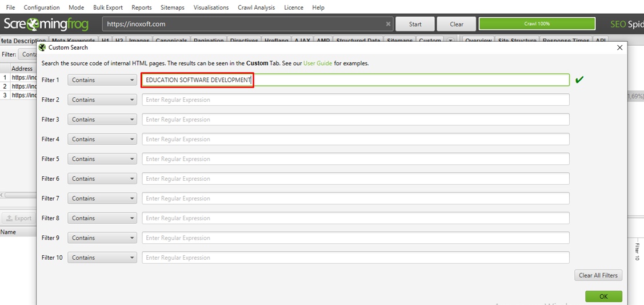Click the Clear button in toolbar
The image size is (644, 305).
pos(457,24)
